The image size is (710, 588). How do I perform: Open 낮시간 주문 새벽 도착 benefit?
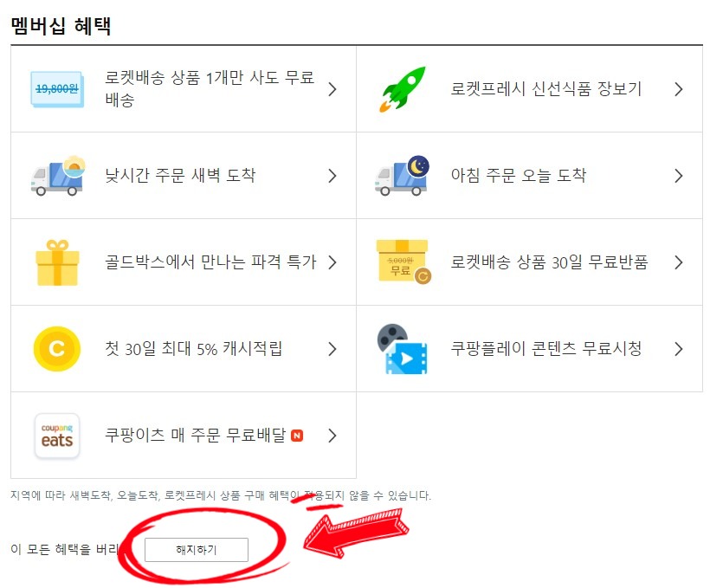coord(184,176)
